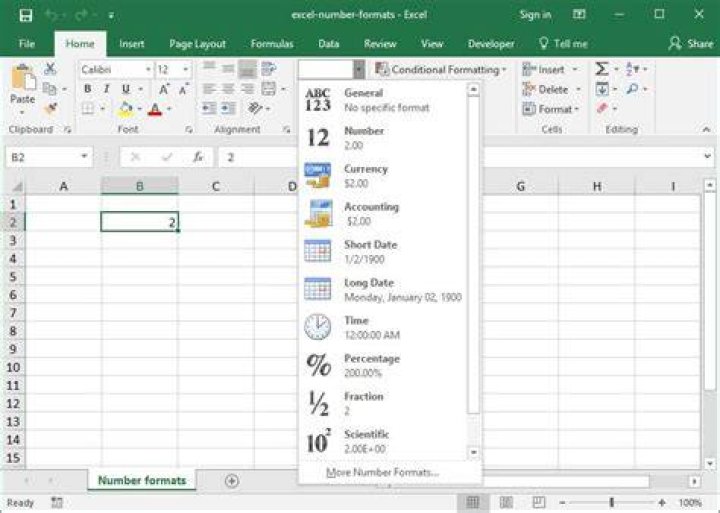Select the Number formats sheet tab

tap(142, 480)
